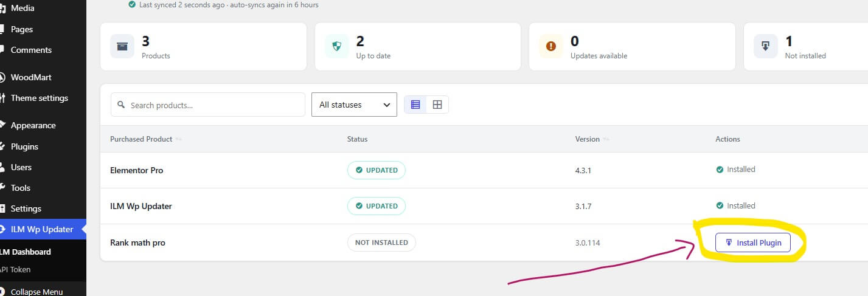This screenshot has height=296, width=868.
Task: Open ILM Dashboard submenu link
Action: click(26, 252)
